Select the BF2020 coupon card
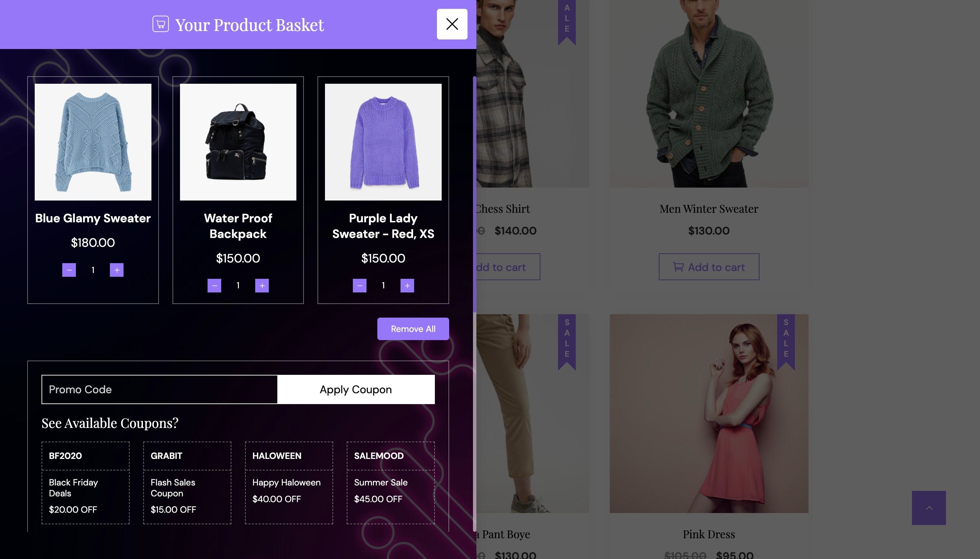Screen dimensions: 980x559 [x=85, y=483]
